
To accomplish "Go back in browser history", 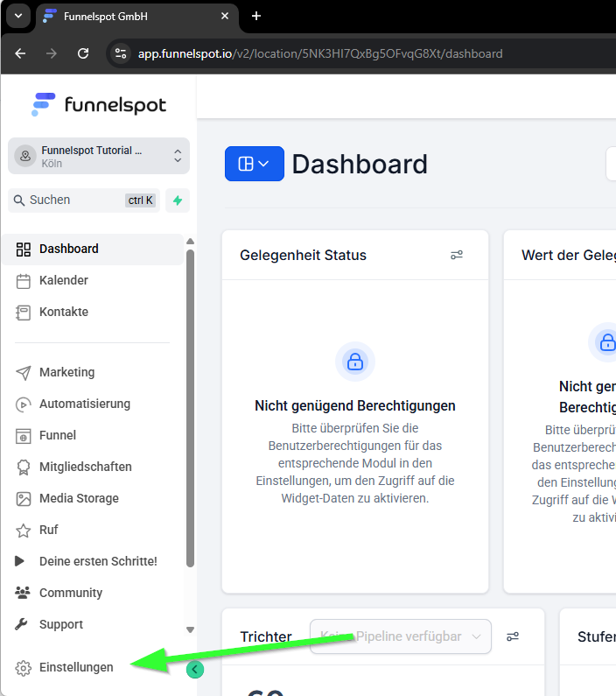I will coord(20,53).
